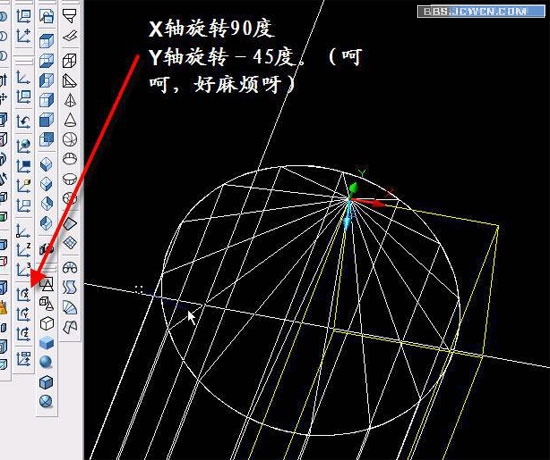This screenshot has height=460, width=550.
Task: Select 2D Wireframe shade mode
Action: click(46, 284)
